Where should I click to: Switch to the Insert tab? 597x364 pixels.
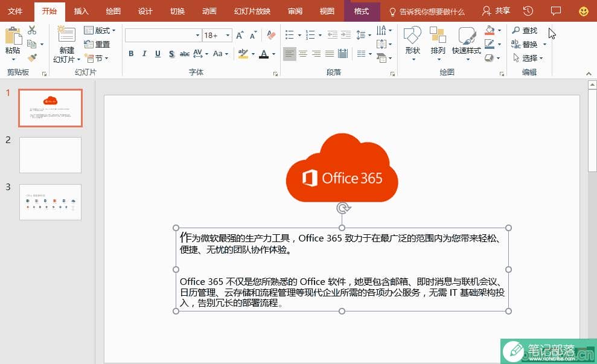coord(81,11)
